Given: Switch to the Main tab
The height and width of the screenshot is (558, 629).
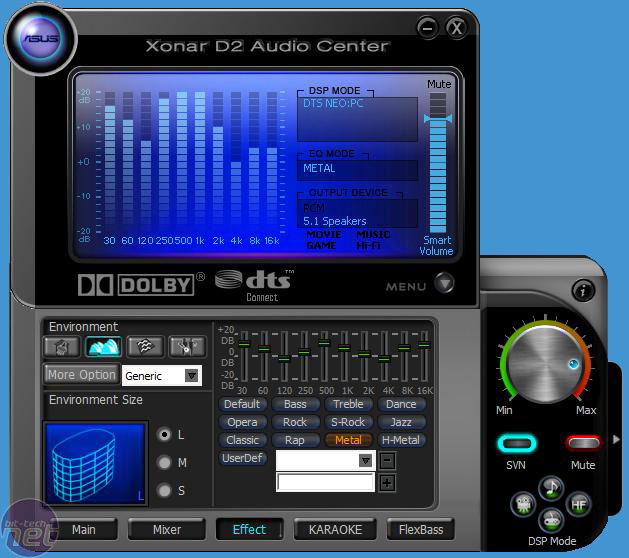Looking at the screenshot, I should [x=84, y=530].
